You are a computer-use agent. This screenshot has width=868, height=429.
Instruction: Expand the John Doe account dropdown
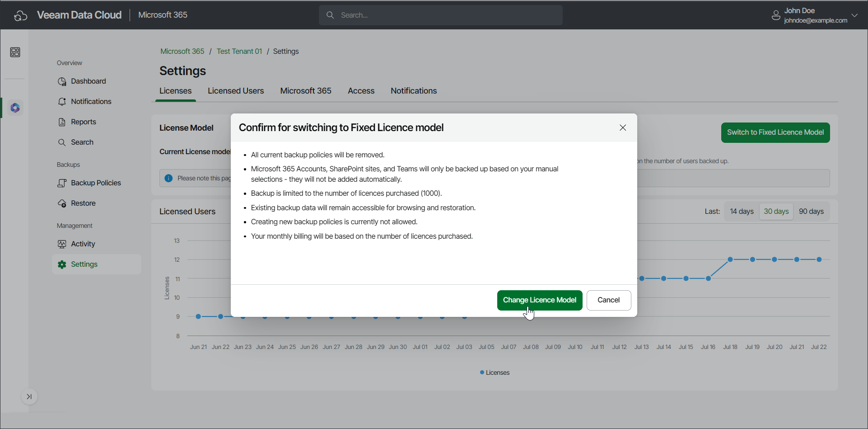pyautogui.click(x=854, y=15)
